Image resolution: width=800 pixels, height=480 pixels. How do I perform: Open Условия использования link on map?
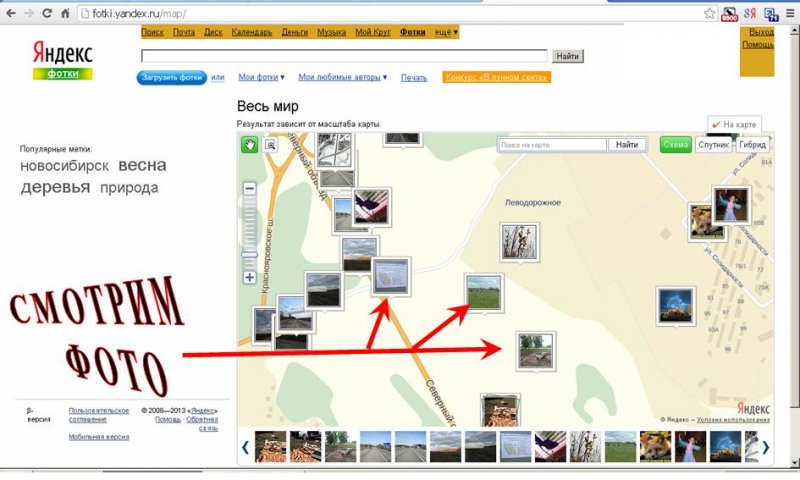coord(733,420)
